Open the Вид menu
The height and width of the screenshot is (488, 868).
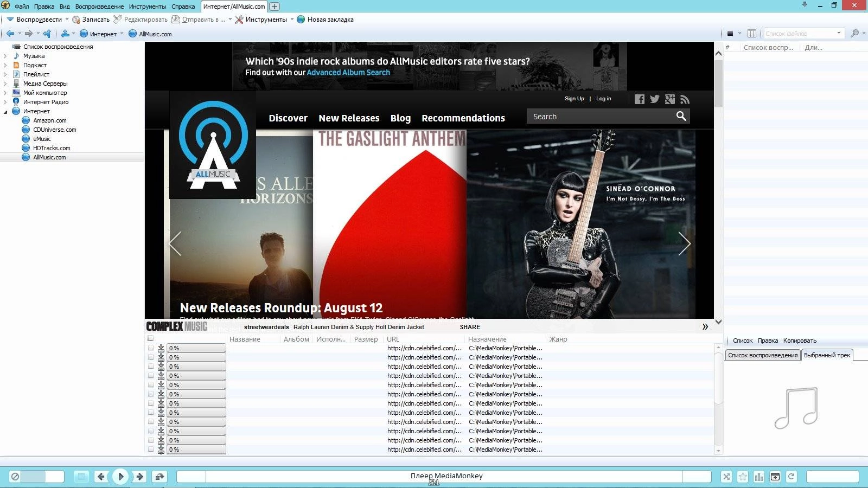click(65, 7)
